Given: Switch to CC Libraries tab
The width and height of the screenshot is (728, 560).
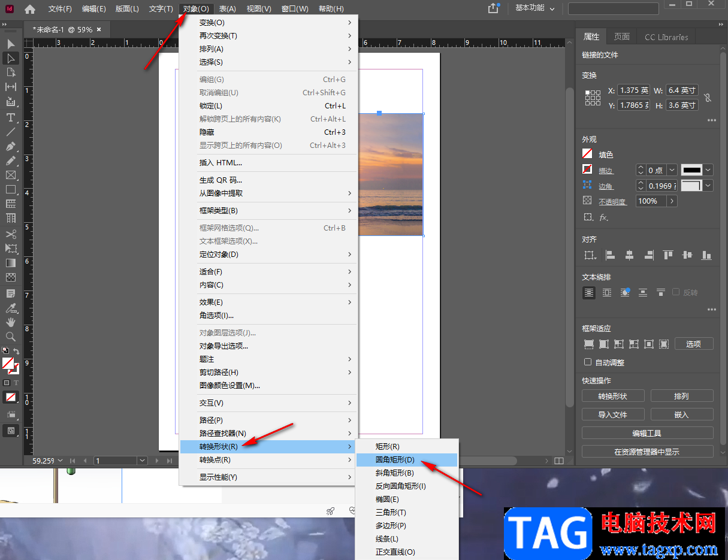Looking at the screenshot, I should (x=666, y=37).
